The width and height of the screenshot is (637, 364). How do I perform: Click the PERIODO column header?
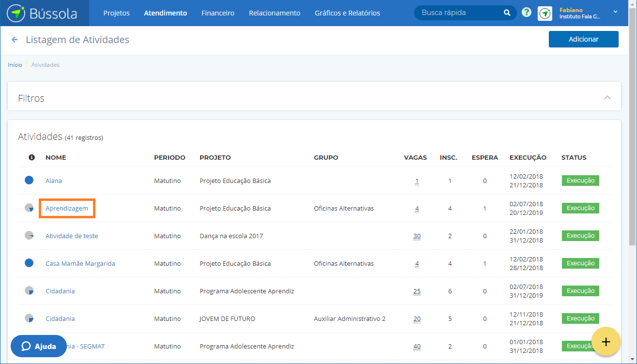(x=170, y=157)
